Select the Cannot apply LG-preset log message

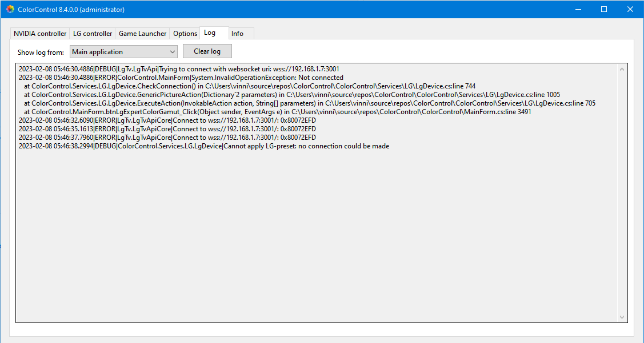(x=203, y=146)
